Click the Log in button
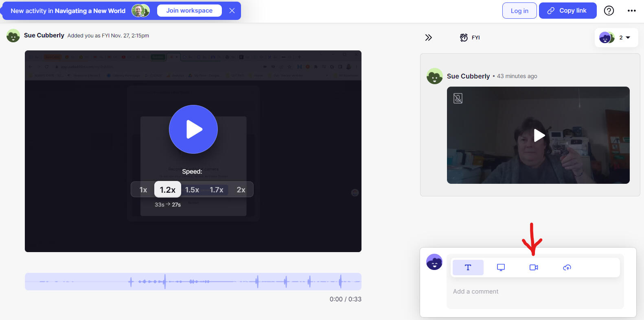Viewport: 644px width, 320px height. tap(519, 11)
